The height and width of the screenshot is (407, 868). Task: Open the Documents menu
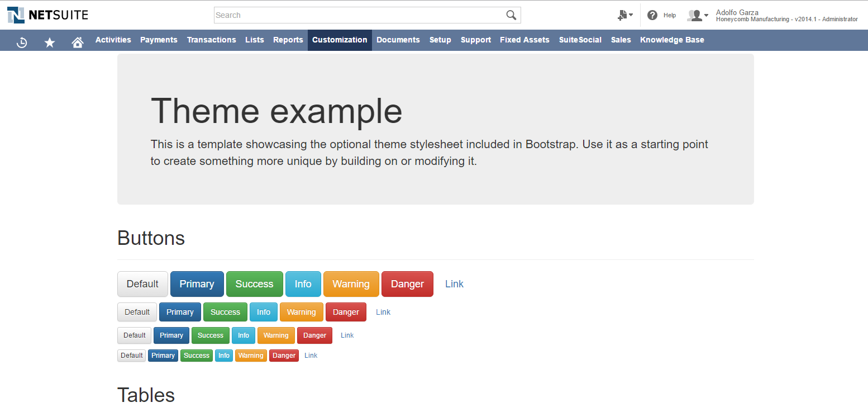(x=398, y=40)
